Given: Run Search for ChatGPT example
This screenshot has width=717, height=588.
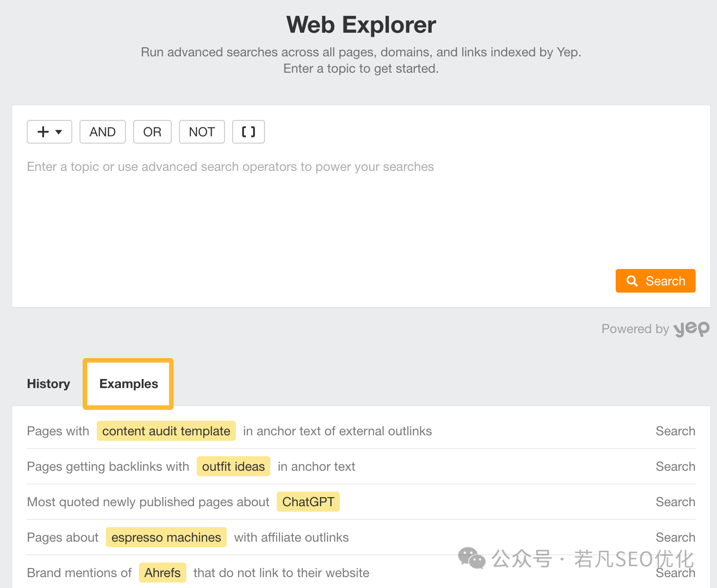Looking at the screenshot, I should coord(675,502).
